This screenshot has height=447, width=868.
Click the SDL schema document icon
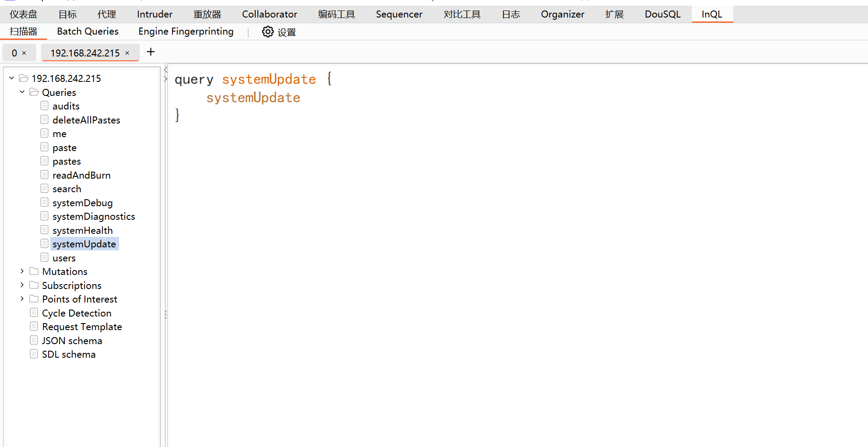click(34, 354)
